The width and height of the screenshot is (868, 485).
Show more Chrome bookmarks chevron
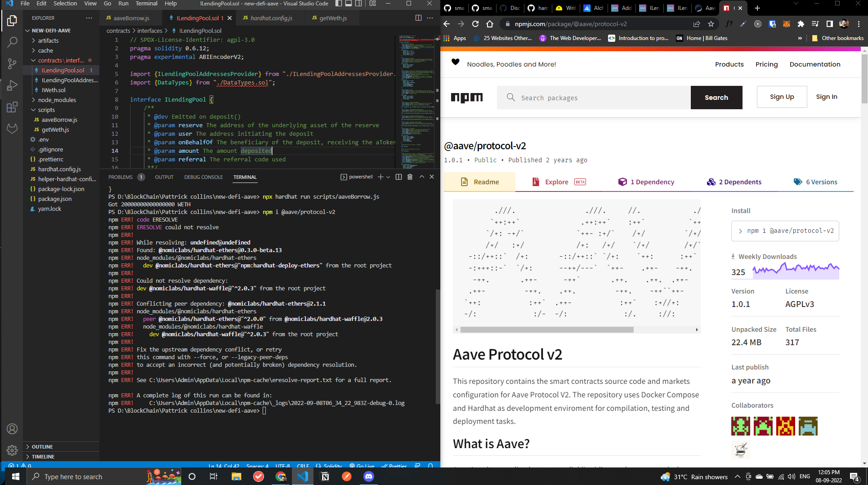click(800, 38)
